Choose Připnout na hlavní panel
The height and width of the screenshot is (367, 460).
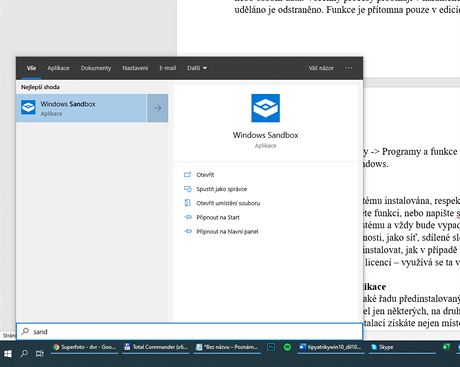coord(227,231)
